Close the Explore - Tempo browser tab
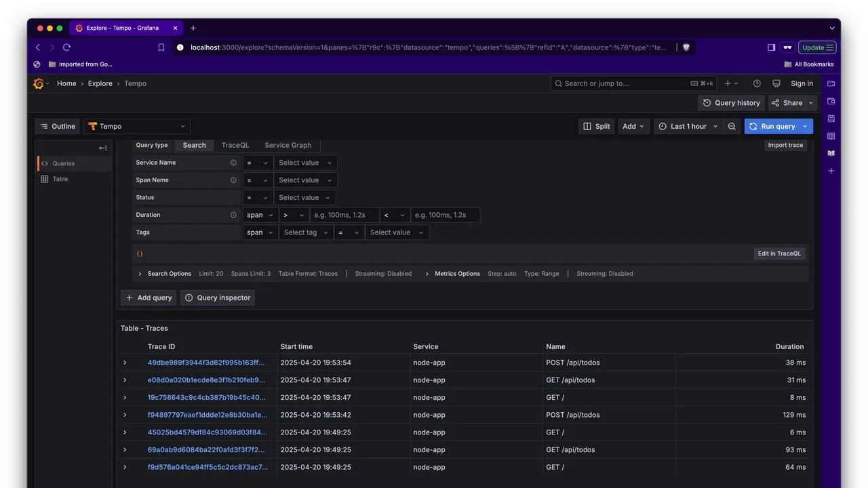This screenshot has height=488, width=868. coord(176,28)
